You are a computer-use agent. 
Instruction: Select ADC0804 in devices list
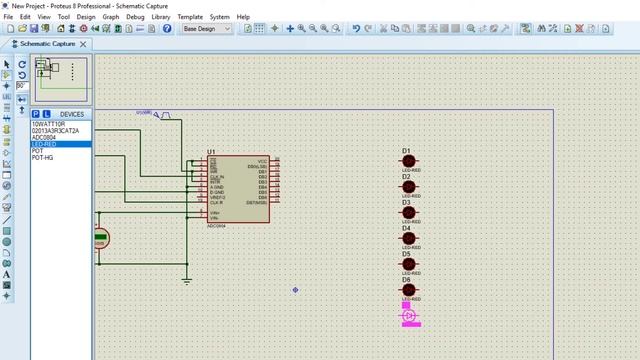pos(61,138)
